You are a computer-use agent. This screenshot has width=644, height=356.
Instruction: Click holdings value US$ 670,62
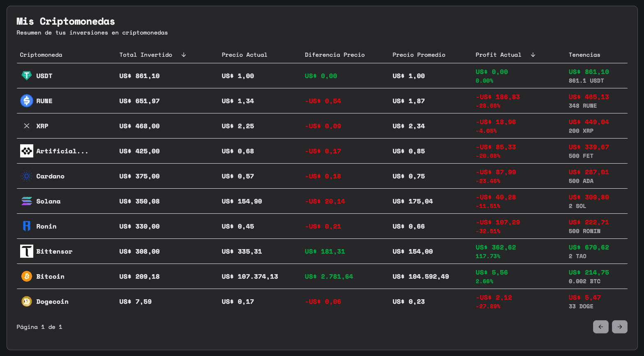[x=589, y=247]
